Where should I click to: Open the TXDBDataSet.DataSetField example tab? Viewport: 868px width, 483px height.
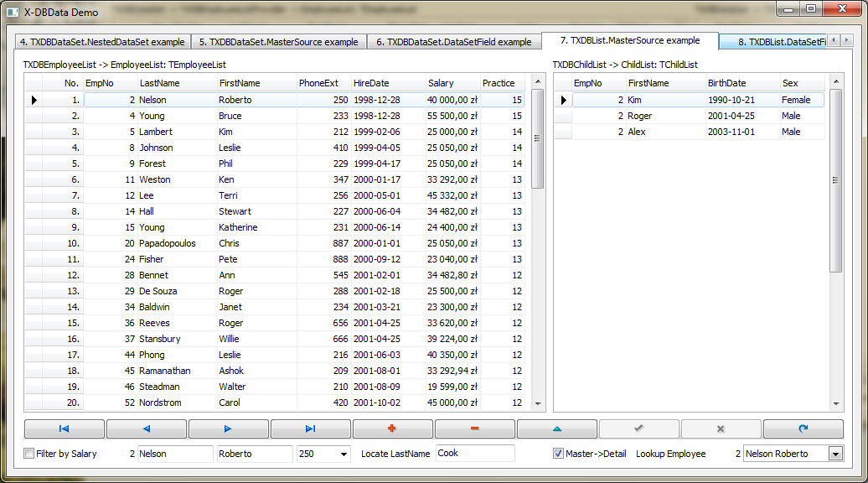pos(453,42)
